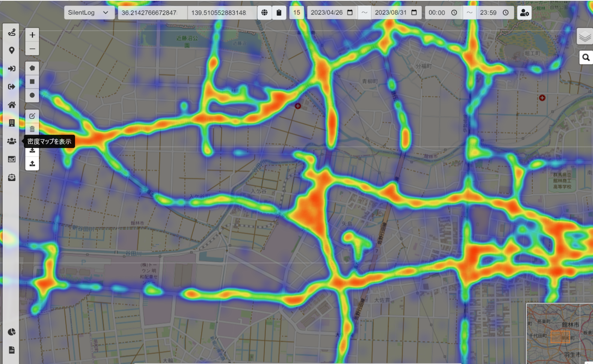
Task: Click the edit shapes pencil tool
Action: point(32,116)
